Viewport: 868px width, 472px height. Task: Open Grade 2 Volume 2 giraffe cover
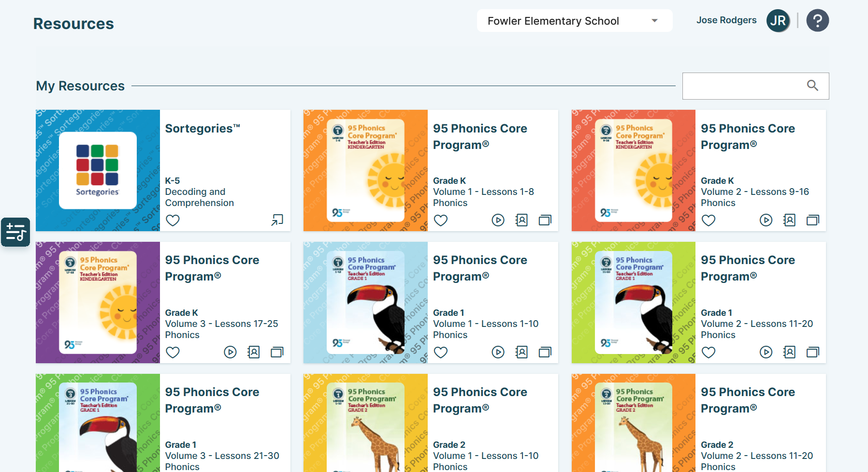pyautogui.click(x=634, y=423)
